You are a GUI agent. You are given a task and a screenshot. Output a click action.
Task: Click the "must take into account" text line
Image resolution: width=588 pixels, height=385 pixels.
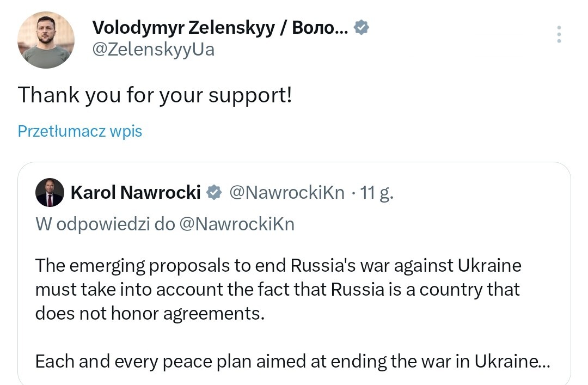pos(277,289)
